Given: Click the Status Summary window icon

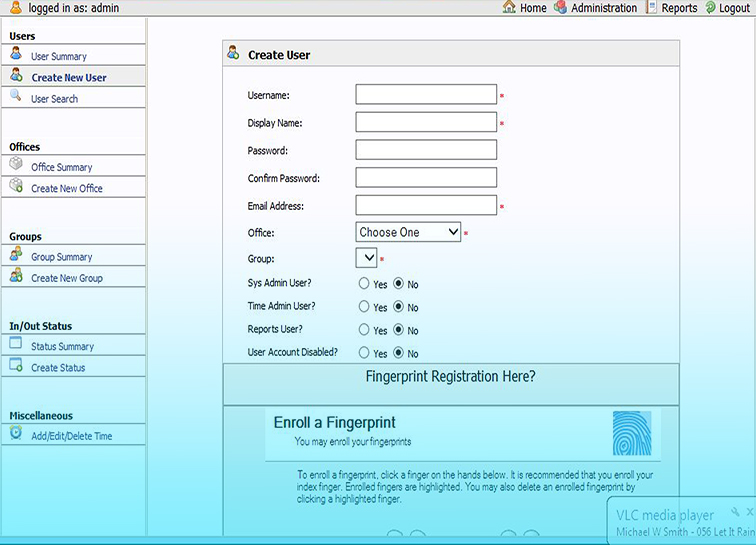Looking at the screenshot, I should pyautogui.click(x=16, y=343).
